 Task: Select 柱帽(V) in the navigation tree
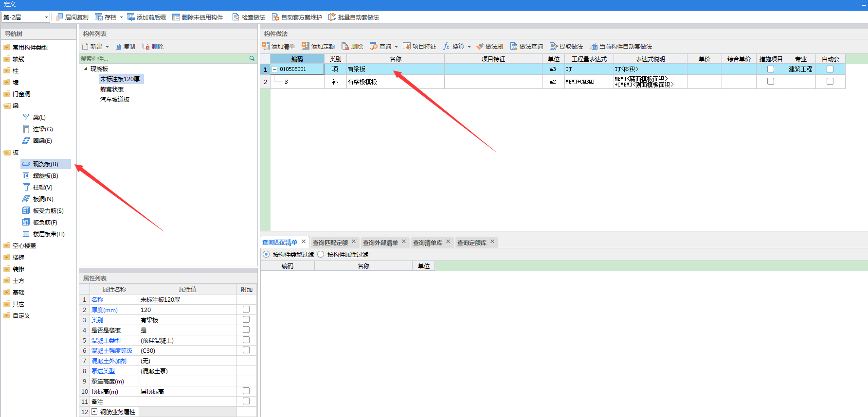(x=43, y=188)
